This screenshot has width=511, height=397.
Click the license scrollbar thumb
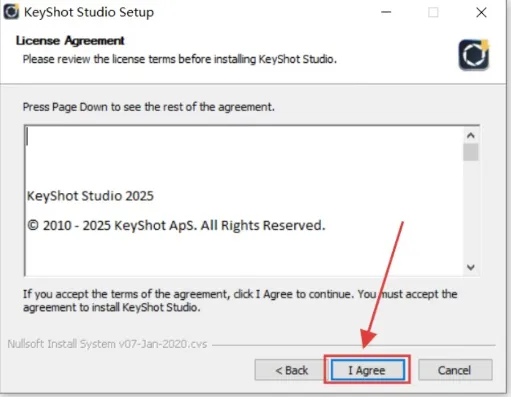click(471, 152)
